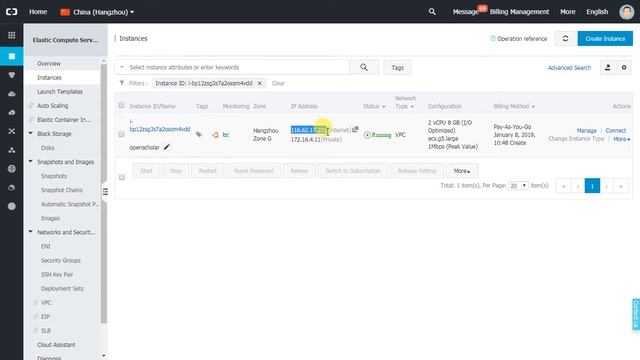Image resolution: width=640 pixels, height=360 pixels.
Task: Click the Reset Password button
Action: pos(253,171)
